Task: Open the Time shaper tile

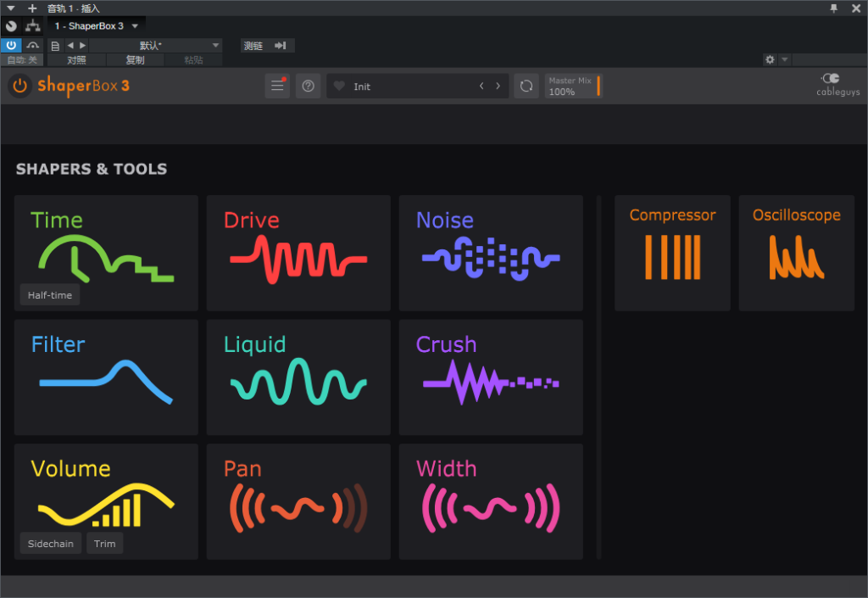Action: tap(106, 253)
